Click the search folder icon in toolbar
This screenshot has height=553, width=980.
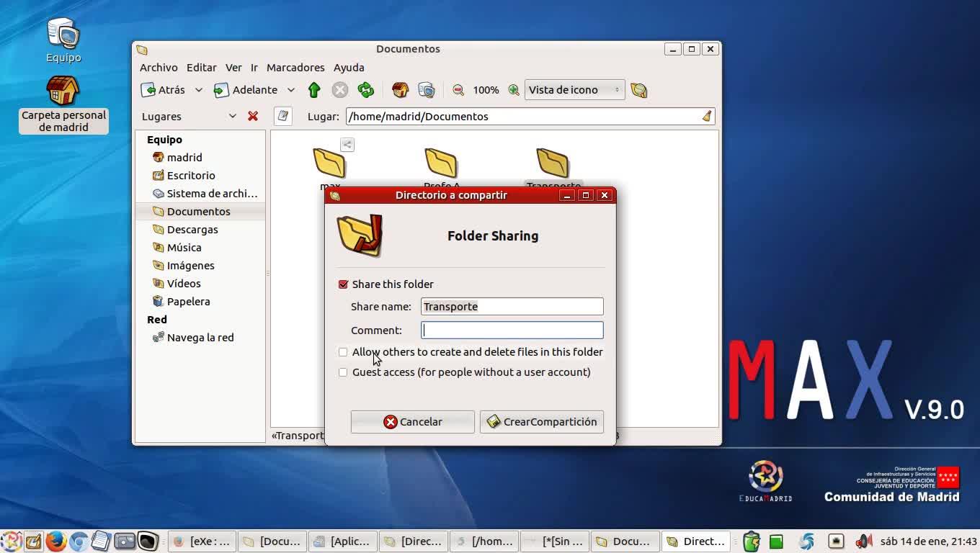click(638, 90)
